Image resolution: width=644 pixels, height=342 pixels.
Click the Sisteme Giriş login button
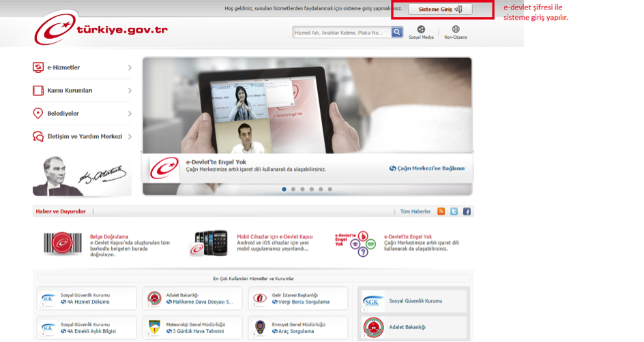click(x=440, y=10)
